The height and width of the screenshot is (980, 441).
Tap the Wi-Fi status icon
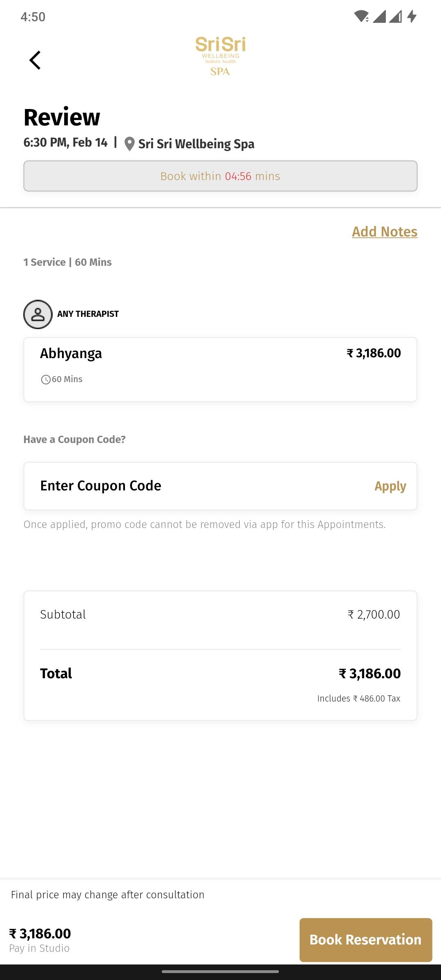coord(361,17)
